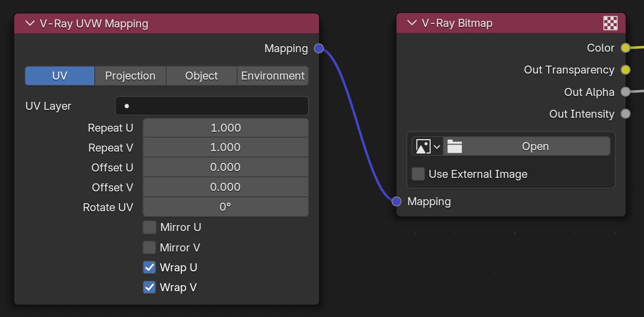Disable the Wrap U checkbox

coord(149,267)
